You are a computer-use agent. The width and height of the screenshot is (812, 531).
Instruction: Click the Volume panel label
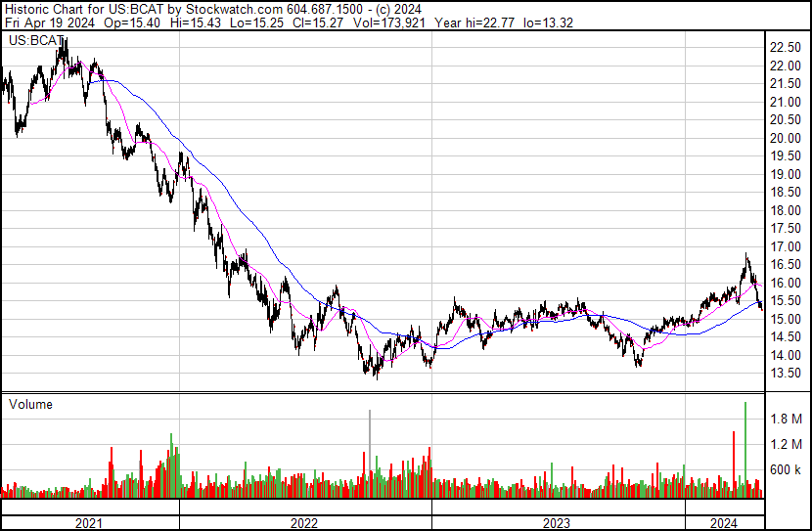tap(30, 404)
